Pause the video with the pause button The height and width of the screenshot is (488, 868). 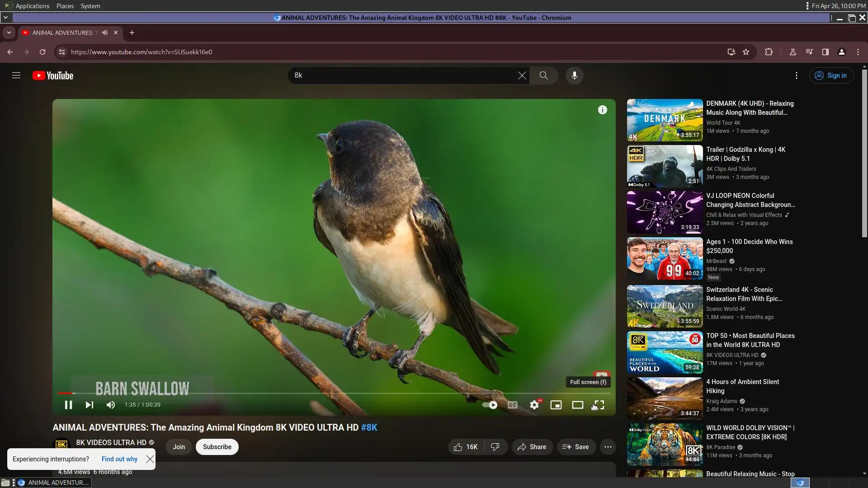click(68, 405)
